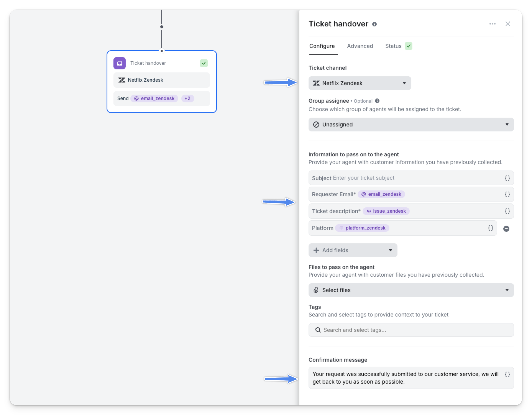This screenshot has height=415, width=532.
Task: Open the Advanced tab
Action: pos(360,46)
